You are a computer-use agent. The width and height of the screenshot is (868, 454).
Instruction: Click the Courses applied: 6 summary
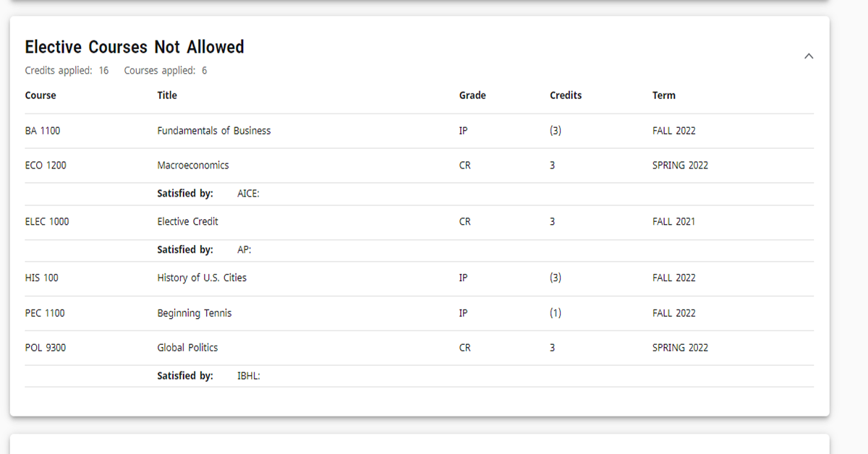coord(166,71)
